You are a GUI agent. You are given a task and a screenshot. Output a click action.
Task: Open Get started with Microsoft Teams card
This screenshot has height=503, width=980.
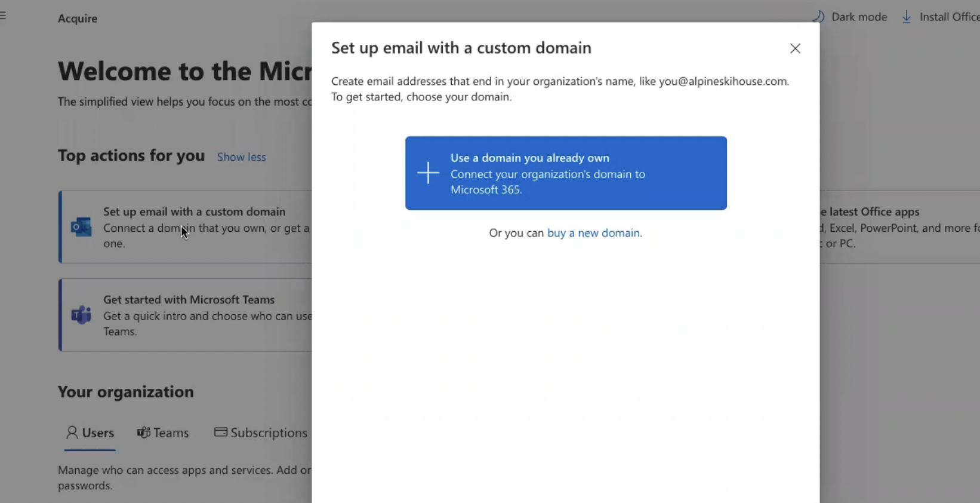pos(186,315)
